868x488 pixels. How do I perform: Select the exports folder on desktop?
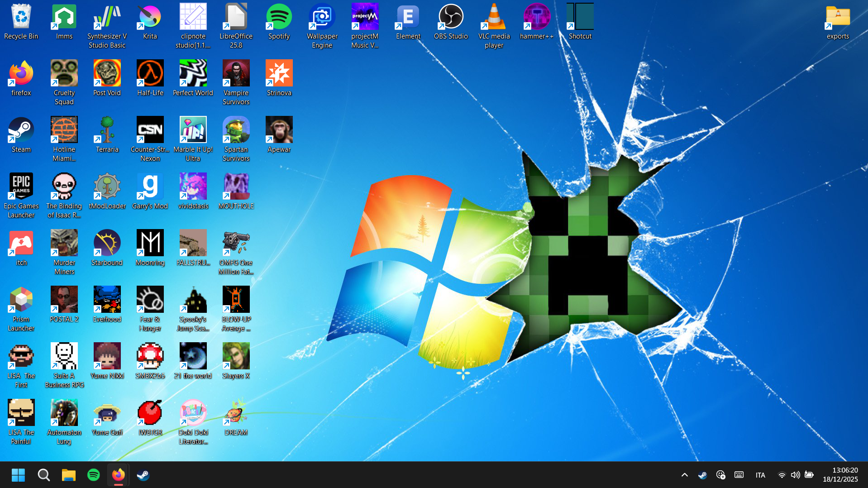pos(838,22)
